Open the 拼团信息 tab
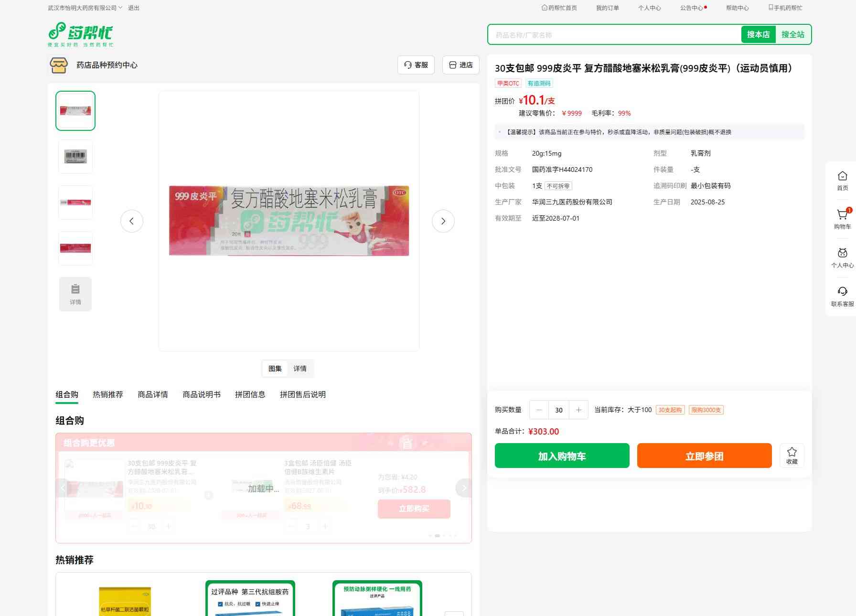Viewport: 856px width, 616px height. (250, 394)
